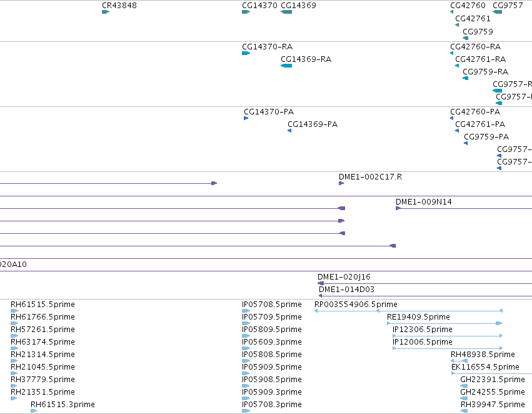Click the IP05908.5prime label
This screenshot has height=414, width=532.
(x=272, y=380)
